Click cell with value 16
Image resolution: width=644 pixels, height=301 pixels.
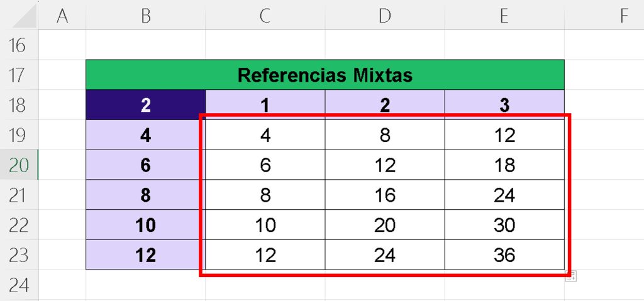tap(384, 195)
